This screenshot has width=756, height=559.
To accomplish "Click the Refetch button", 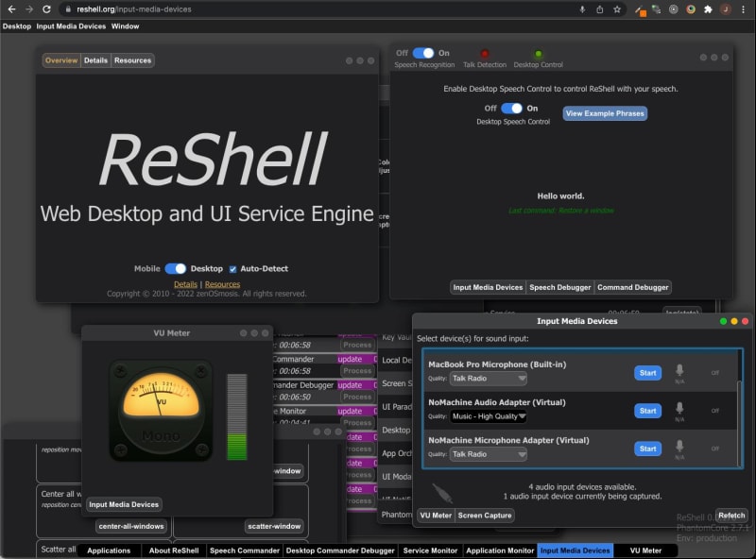I will (x=731, y=516).
